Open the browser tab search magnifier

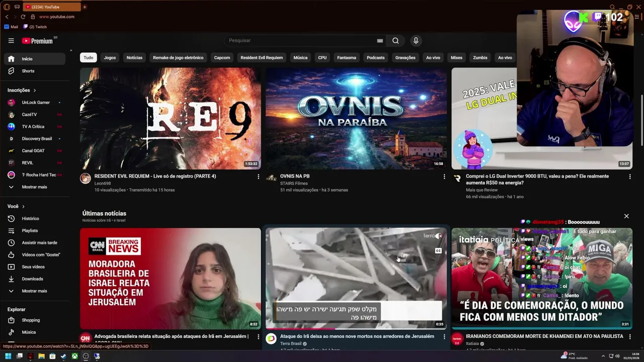612,7
